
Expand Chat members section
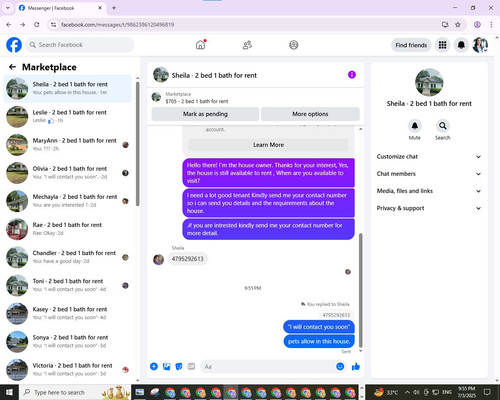429,174
